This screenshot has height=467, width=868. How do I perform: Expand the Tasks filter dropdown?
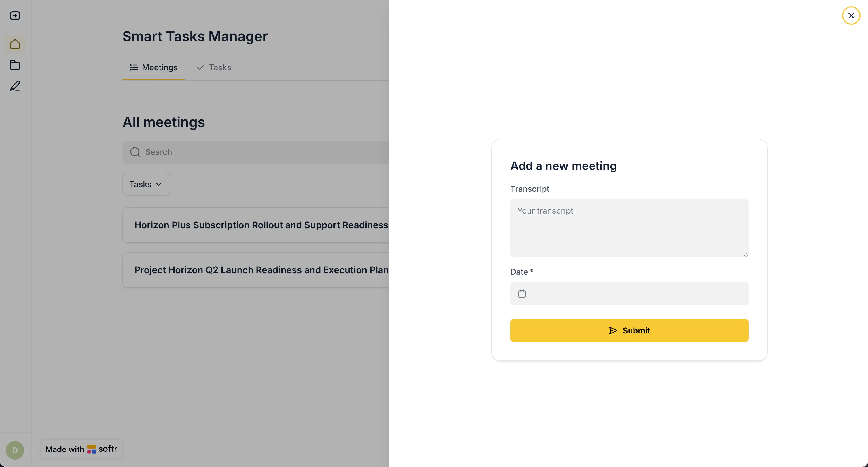(x=146, y=184)
